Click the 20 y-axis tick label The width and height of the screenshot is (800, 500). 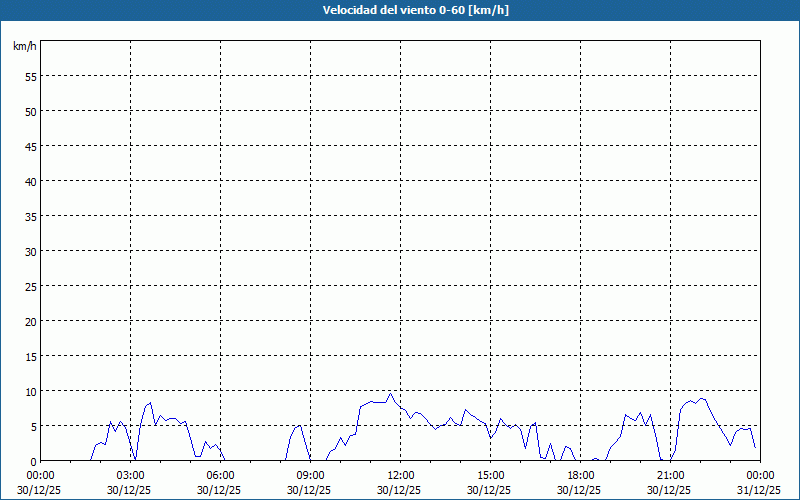30,321
